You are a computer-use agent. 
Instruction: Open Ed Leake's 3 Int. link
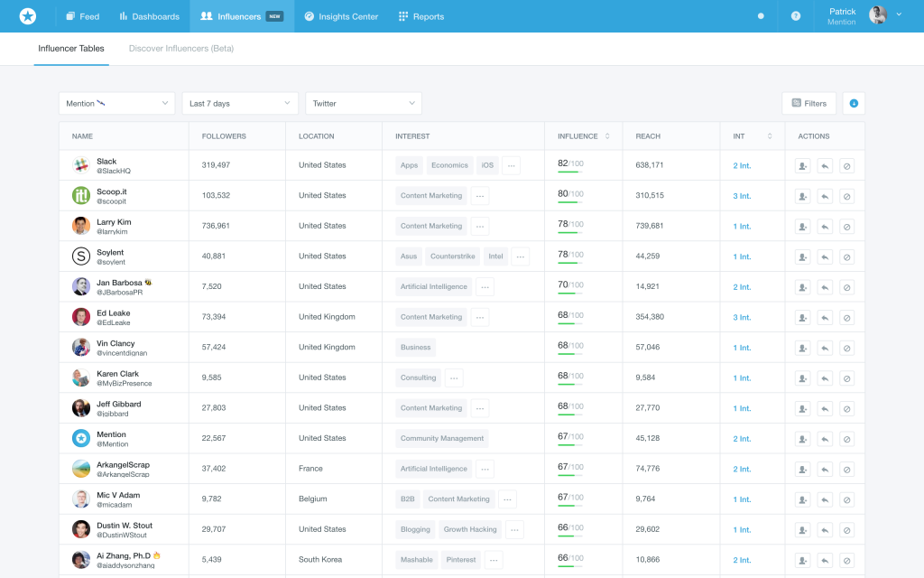(x=742, y=317)
